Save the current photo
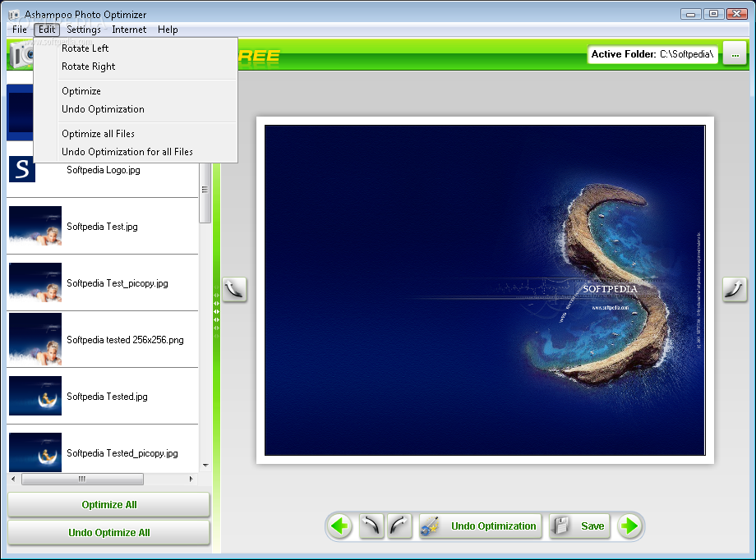Image resolution: width=756 pixels, height=560 pixels. click(579, 526)
